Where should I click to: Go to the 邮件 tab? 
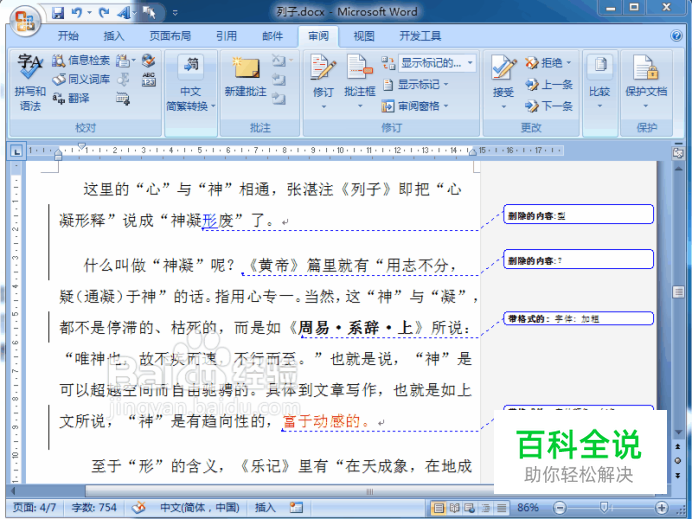272,36
